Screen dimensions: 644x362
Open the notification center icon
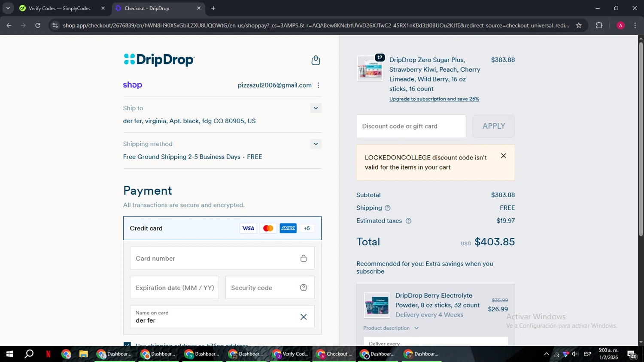pos(632,354)
